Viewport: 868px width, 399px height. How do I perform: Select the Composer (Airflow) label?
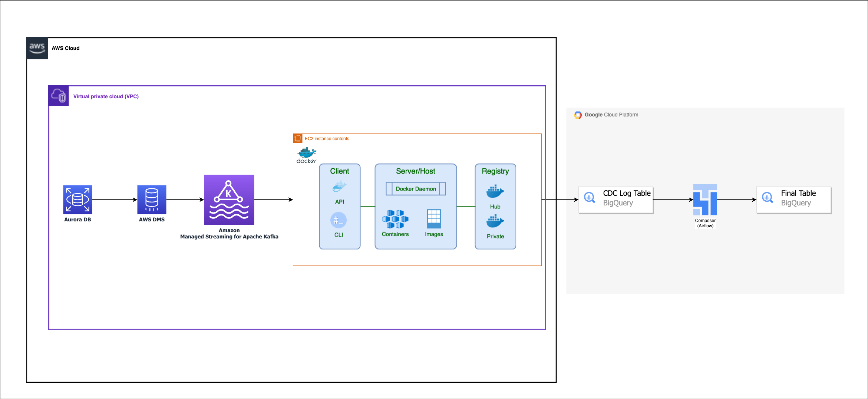705,223
